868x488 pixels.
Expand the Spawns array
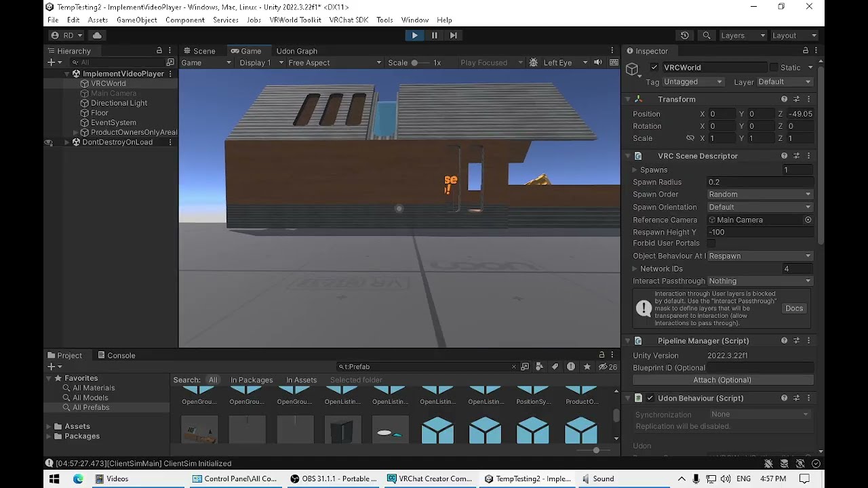point(635,170)
